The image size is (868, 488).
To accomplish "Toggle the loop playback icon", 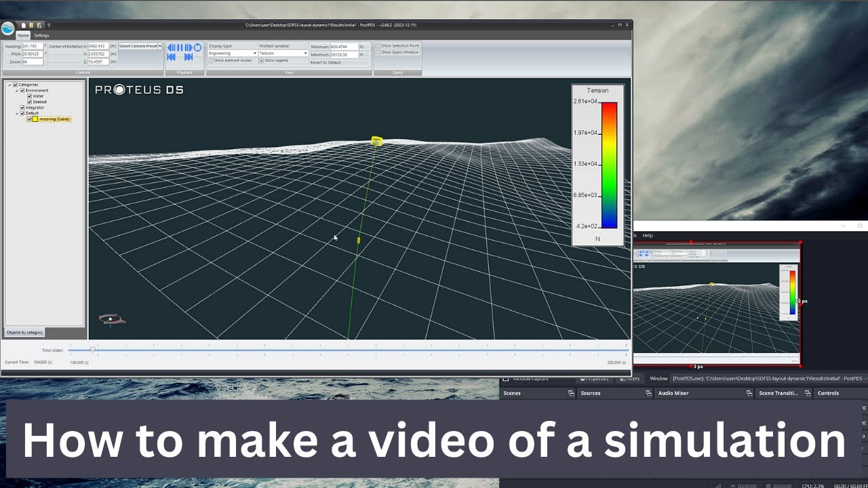I will pyautogui.click(x=197, y=47).
